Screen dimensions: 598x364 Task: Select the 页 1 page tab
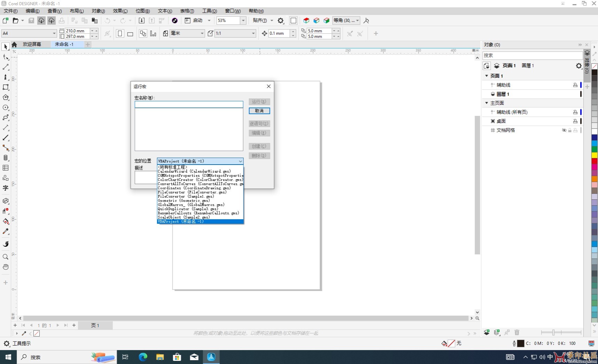pos(95,325)
